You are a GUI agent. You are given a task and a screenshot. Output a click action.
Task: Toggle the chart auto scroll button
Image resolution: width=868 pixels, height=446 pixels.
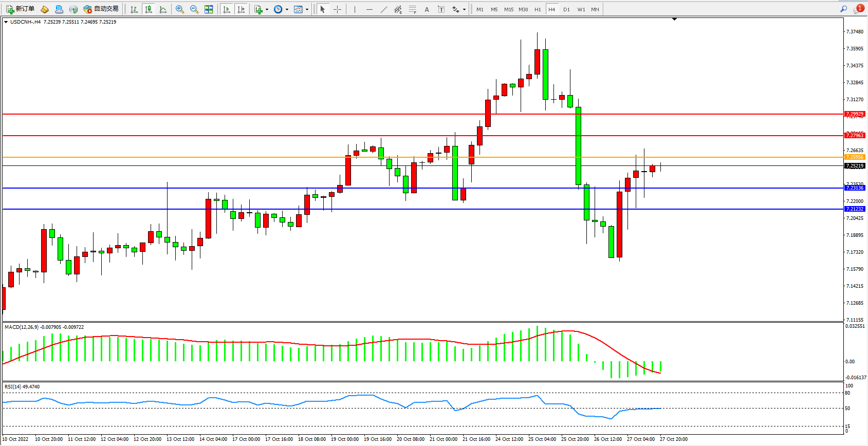pos(226,9)
